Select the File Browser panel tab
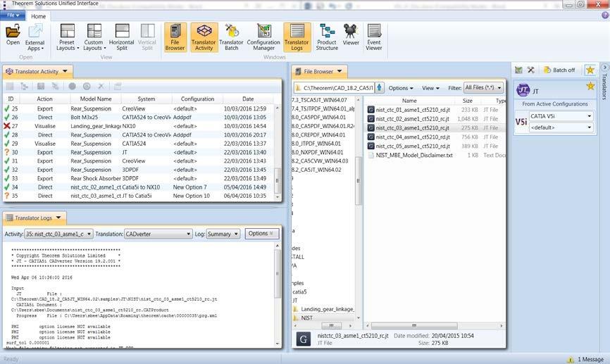This screenshot has width=610, height=364. (x=319, y=72)
